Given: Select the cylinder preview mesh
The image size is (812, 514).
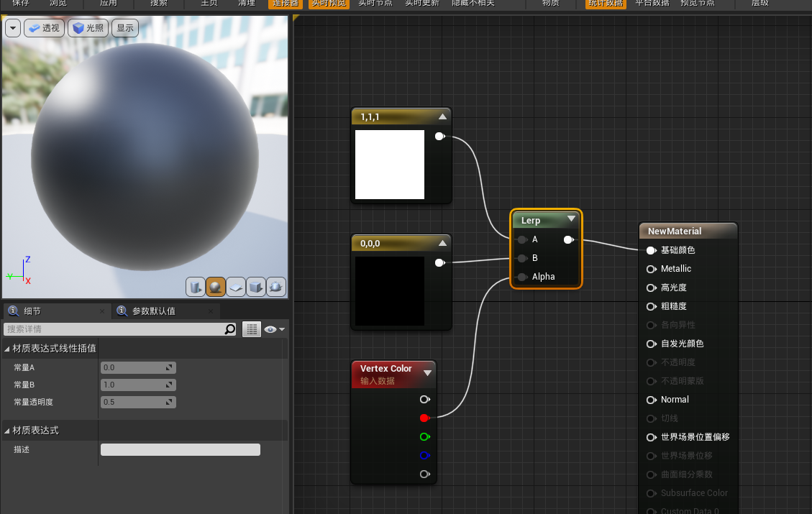Looking at the screenshot, I should 196,287.
